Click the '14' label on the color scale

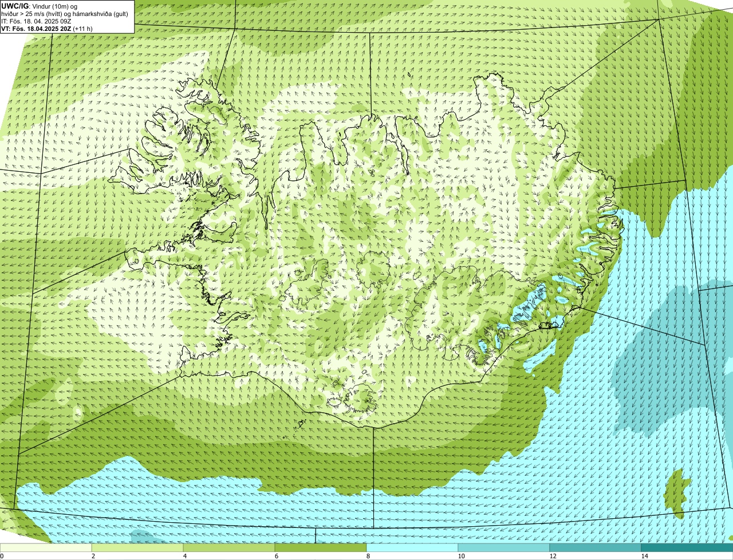[644, 556]
